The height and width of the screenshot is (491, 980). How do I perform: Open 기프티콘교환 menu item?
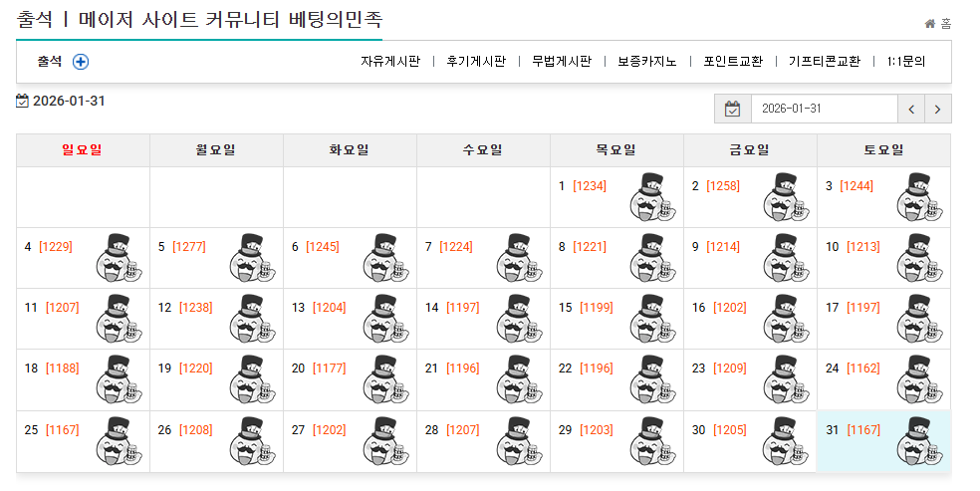825,61
